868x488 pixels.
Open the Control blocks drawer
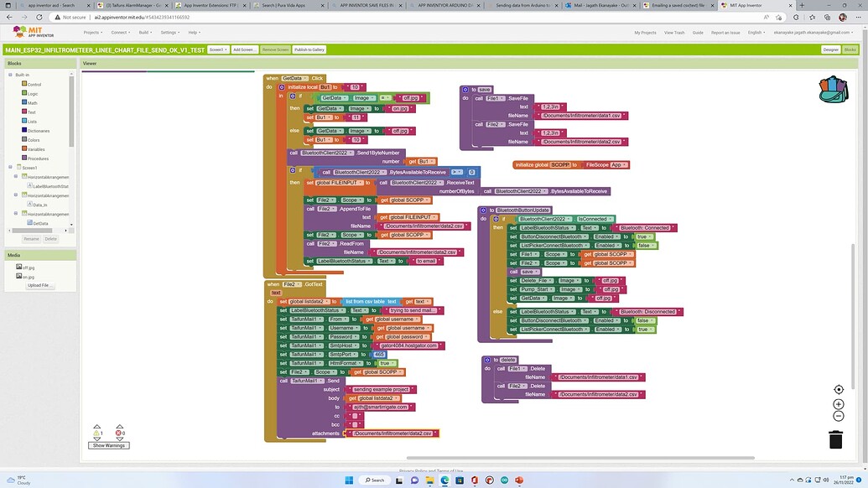(34, 84)
